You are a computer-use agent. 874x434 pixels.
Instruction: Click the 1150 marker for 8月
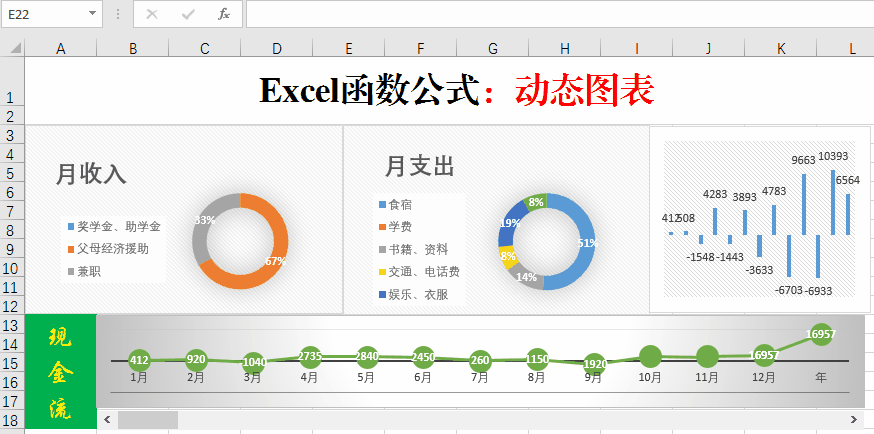[x=537, y=359]
